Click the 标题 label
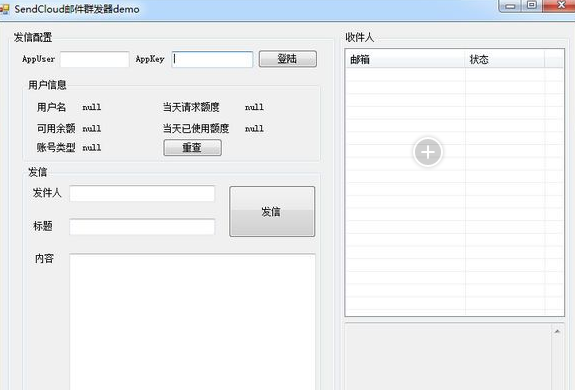 point(43,226)
